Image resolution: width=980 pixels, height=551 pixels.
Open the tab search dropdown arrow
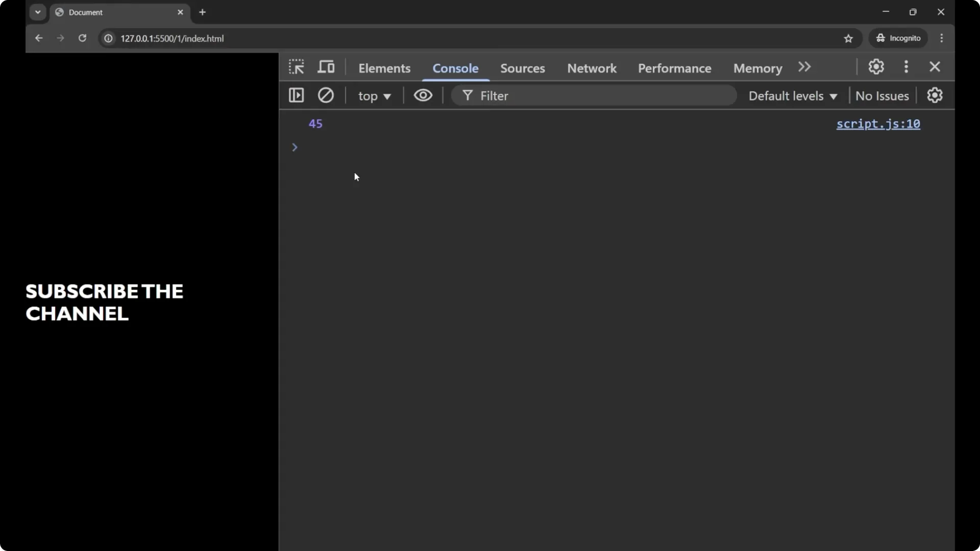tap(38, 12)
